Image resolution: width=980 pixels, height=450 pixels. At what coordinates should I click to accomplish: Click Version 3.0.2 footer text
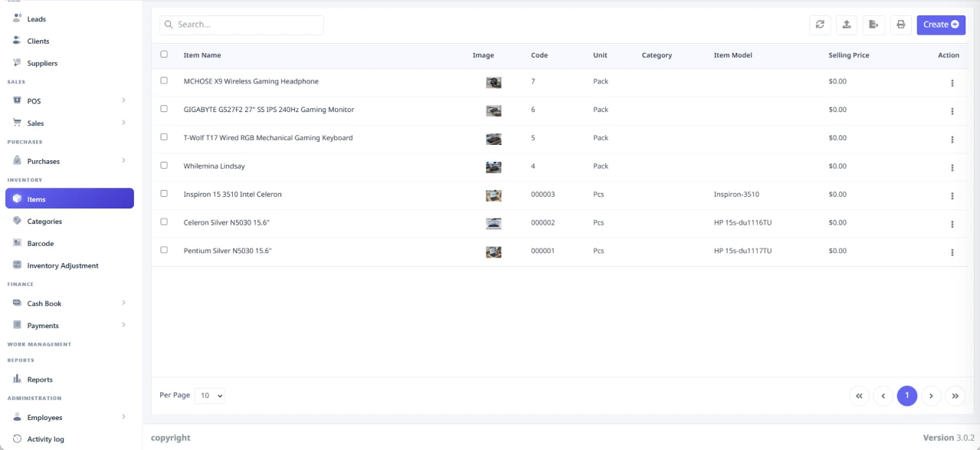point(949,437)
